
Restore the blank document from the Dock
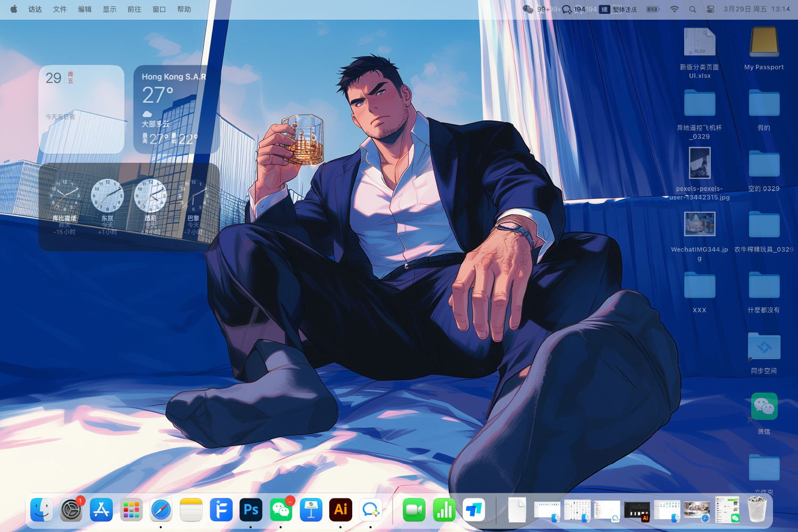(517, 510)
